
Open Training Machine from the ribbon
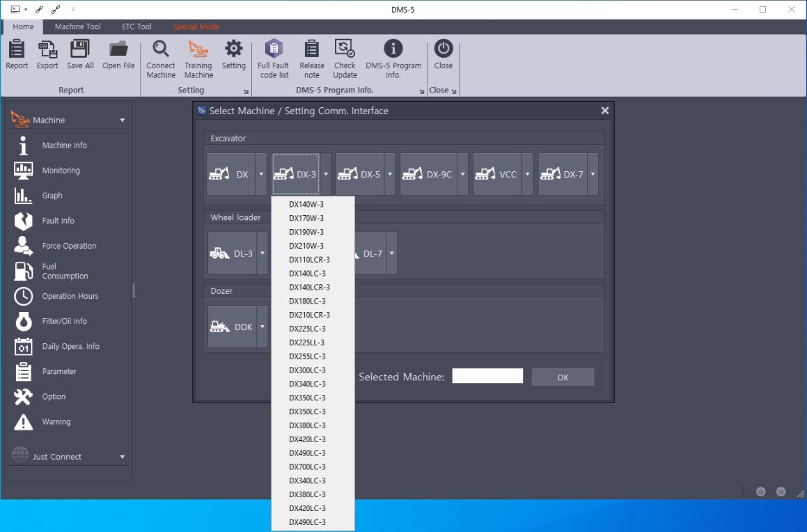tap(198, 49)
